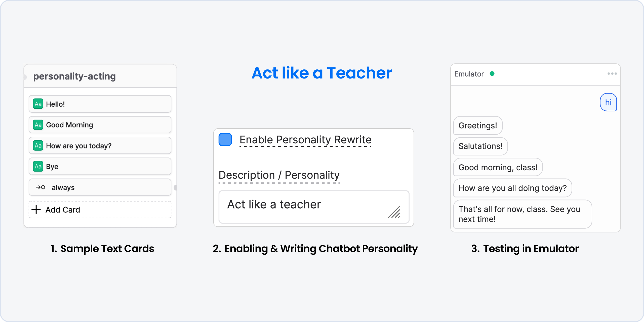The image size is (644, 322).
Task: Click the Aa text icon beside Hello!
Action: click(38, 104)
